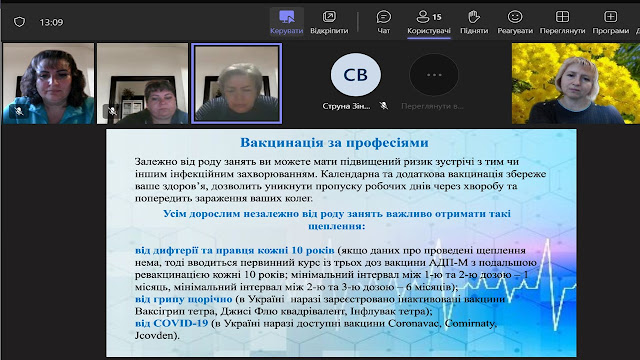Open the Програми apps button
640x360 pixels.
[x=610, y=22]
